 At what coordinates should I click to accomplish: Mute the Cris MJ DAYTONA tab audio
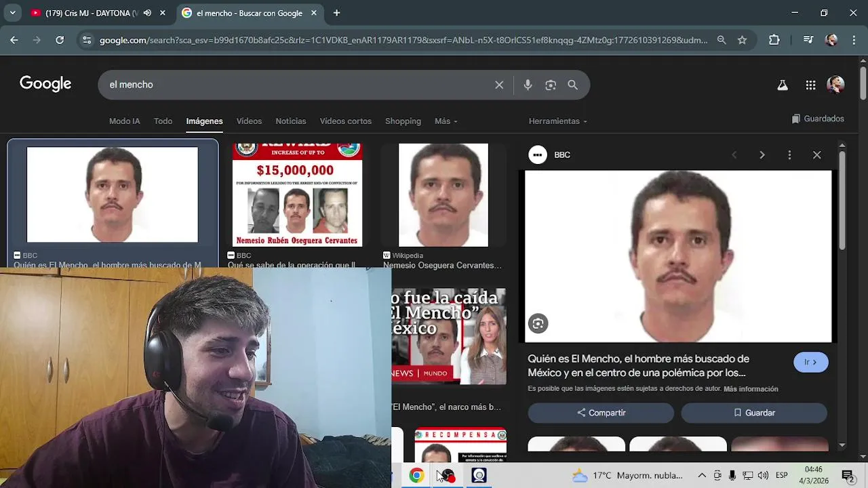click(x=147, y=13)
